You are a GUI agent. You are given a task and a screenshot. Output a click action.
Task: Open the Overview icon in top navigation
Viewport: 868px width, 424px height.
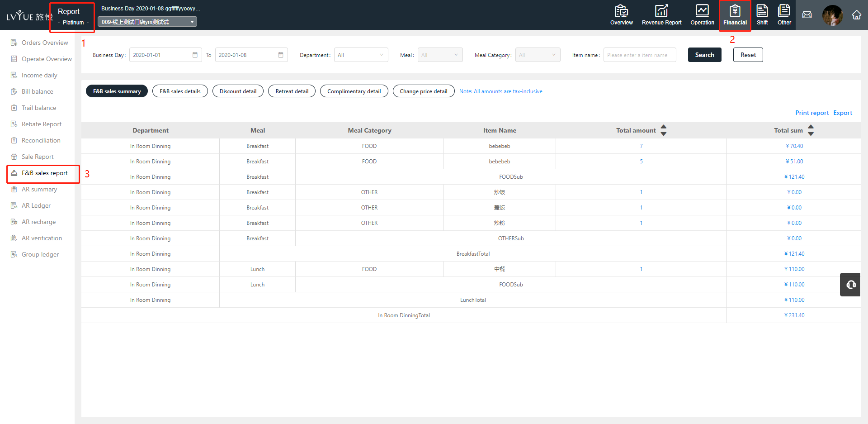[621, 15]
